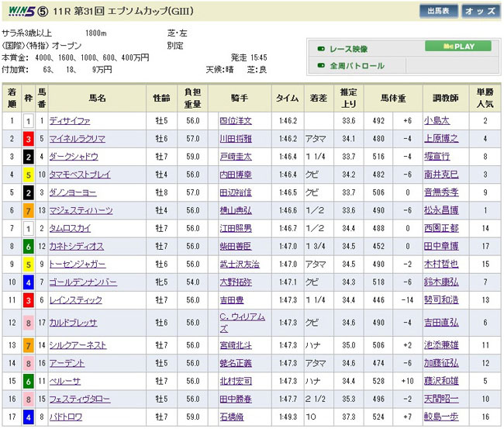The width and height of the screenshot is (504, 429).
Task: Click the レース映像 bullet icon
Action: 320,48
